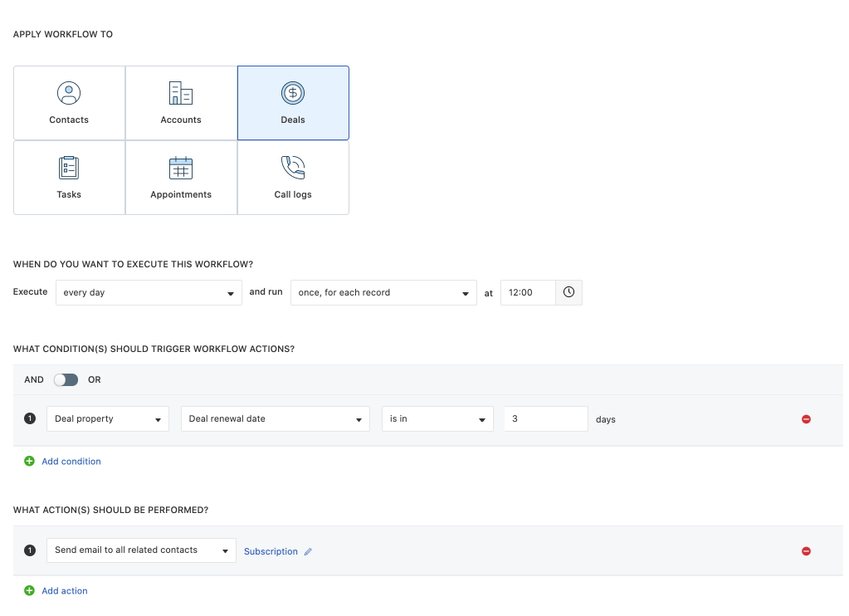This screenshot has width=849, height=616.
Task: Choose the Call logs tile
Action: [293, 178]
